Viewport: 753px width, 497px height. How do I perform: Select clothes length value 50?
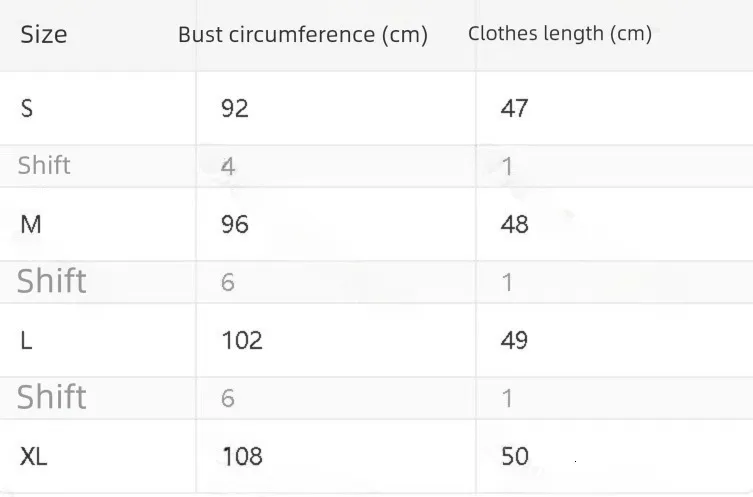514,457
